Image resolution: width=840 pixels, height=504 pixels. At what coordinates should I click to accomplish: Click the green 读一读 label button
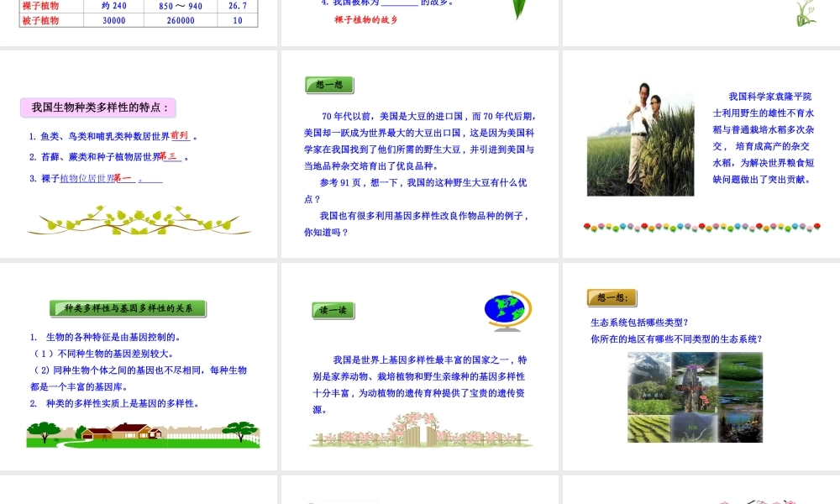[333, 310]
